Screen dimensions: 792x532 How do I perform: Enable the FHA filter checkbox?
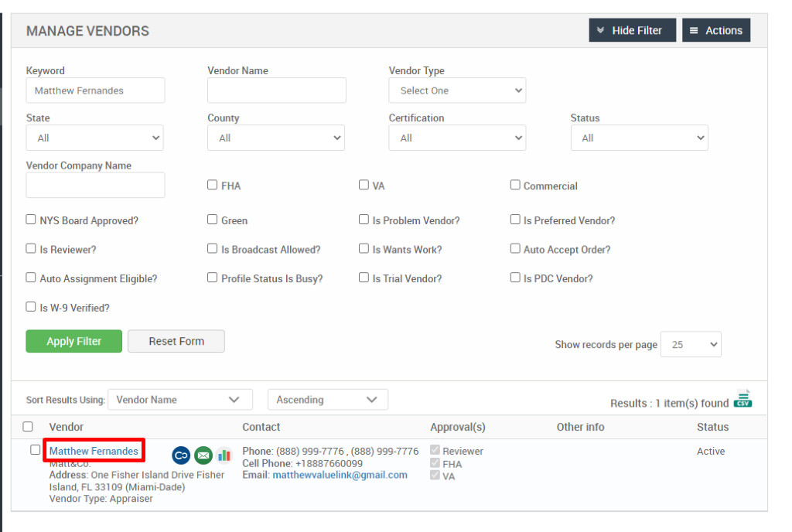tap(212, 184)
